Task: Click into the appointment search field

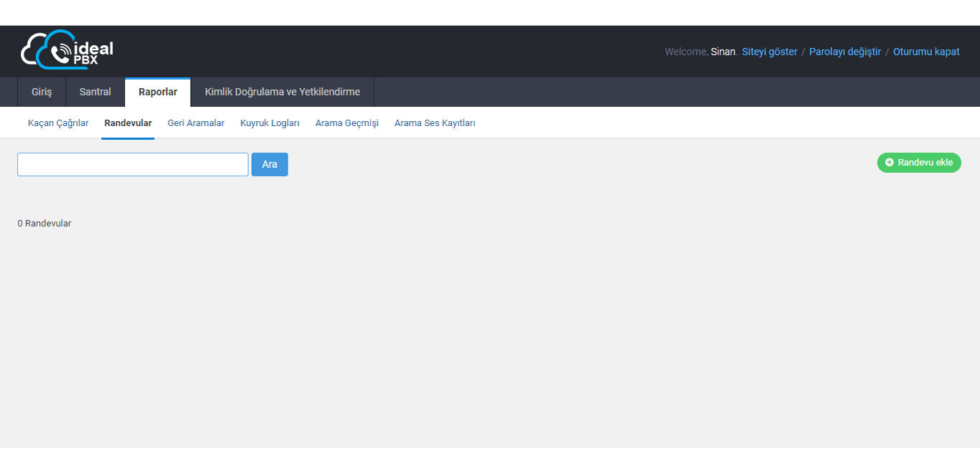Action: (133, 164)
